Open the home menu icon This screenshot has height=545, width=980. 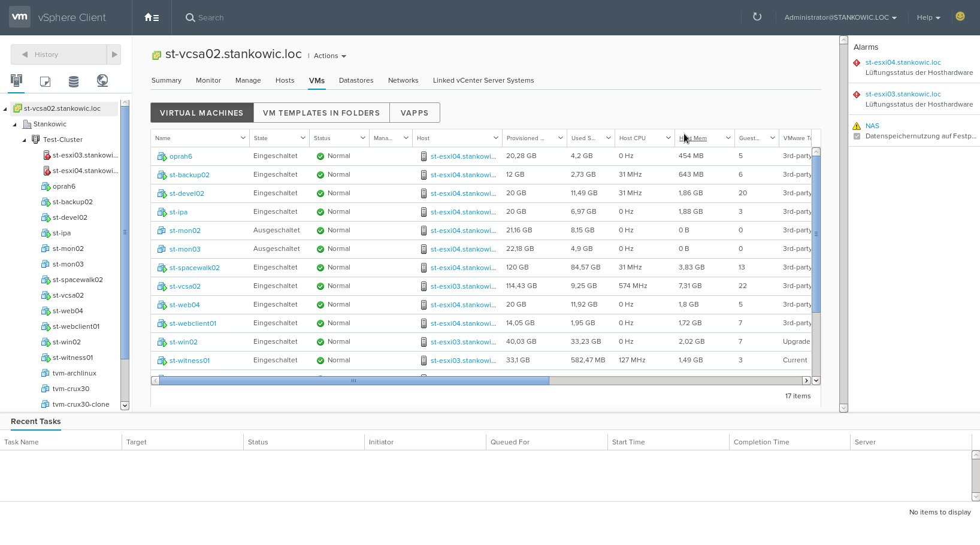pyautogui.click(x=152, y=17)
